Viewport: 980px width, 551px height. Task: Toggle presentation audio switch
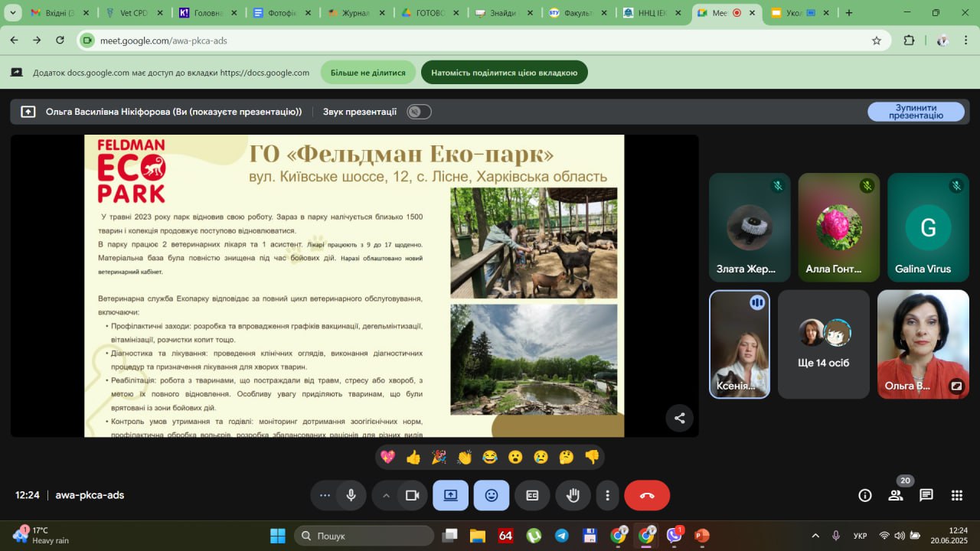click(x=419, y=112)
